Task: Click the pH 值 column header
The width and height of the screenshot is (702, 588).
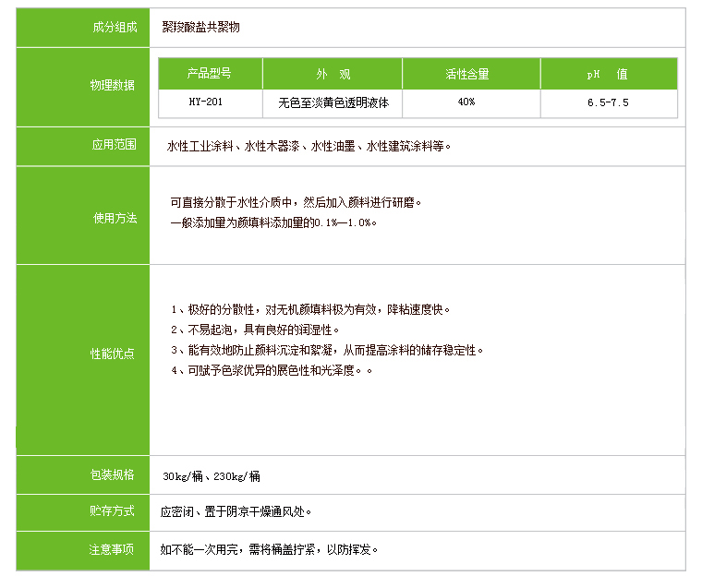Action: (608, 74)
